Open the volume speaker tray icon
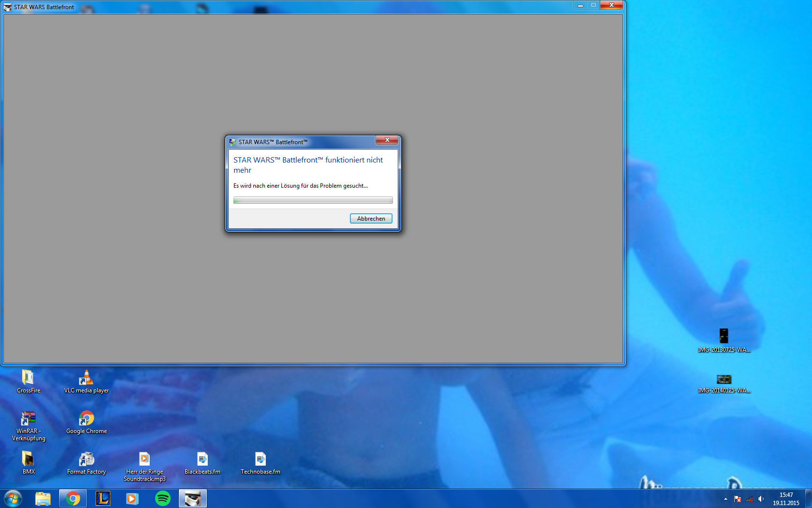 click(761, 499)
